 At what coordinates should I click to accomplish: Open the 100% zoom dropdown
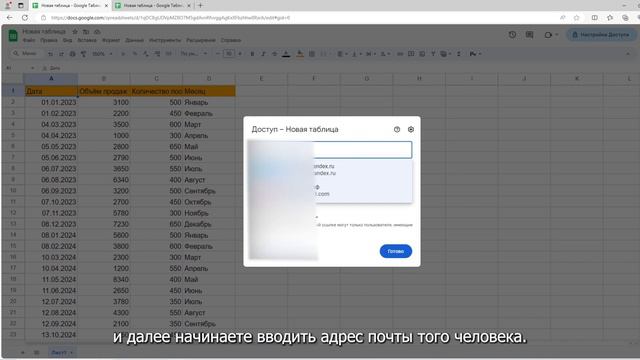point(102,54)
